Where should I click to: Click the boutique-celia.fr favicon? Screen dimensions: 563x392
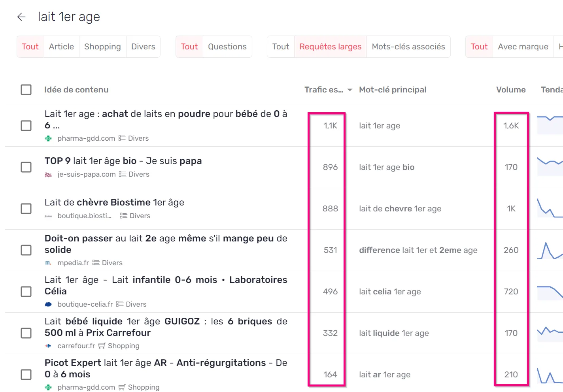click(48, 304)
